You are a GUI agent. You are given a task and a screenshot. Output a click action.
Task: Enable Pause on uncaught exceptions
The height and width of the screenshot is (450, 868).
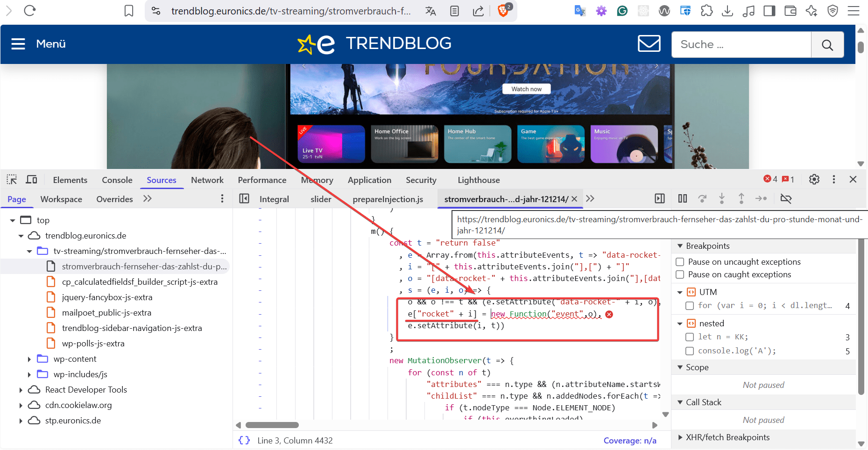680,262
